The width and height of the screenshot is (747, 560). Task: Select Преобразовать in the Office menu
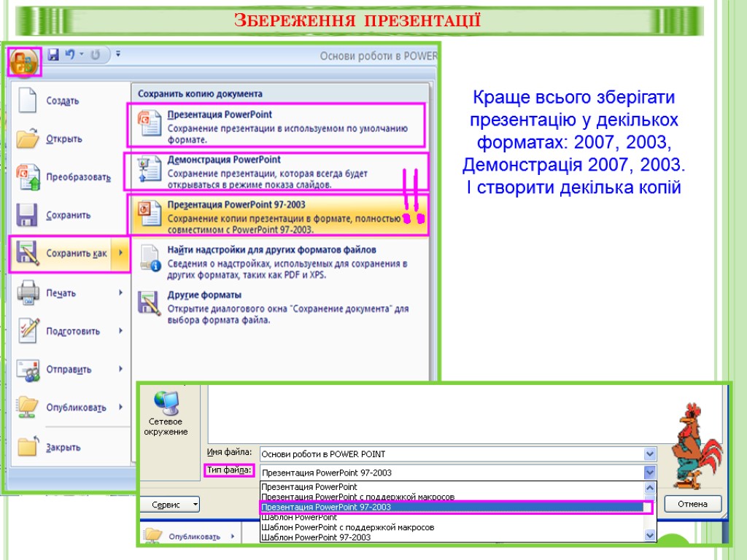[x=79, y=177]
